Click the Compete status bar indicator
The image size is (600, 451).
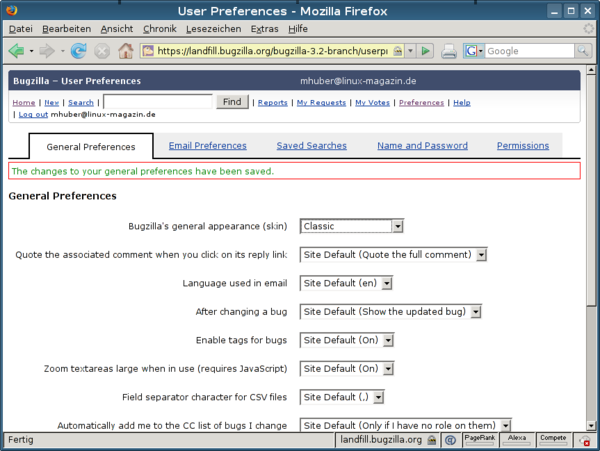(553, 440)
